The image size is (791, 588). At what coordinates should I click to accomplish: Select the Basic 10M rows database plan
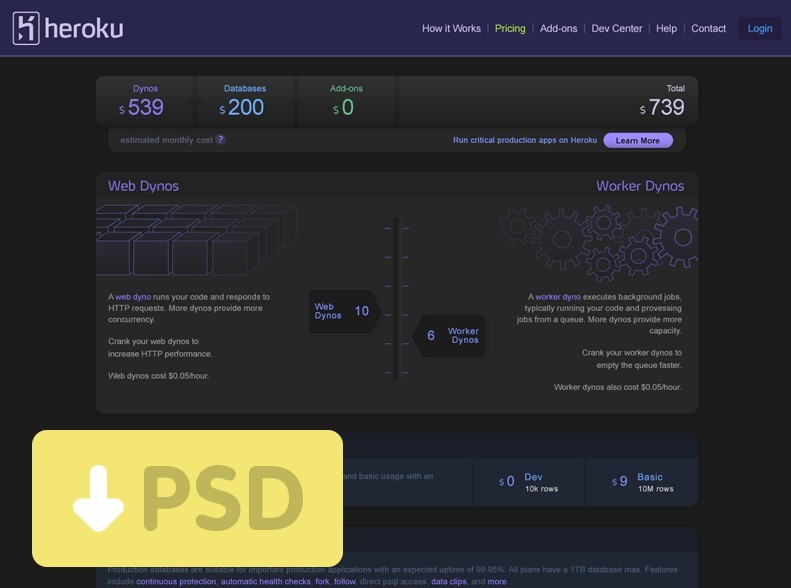(642, 482)
